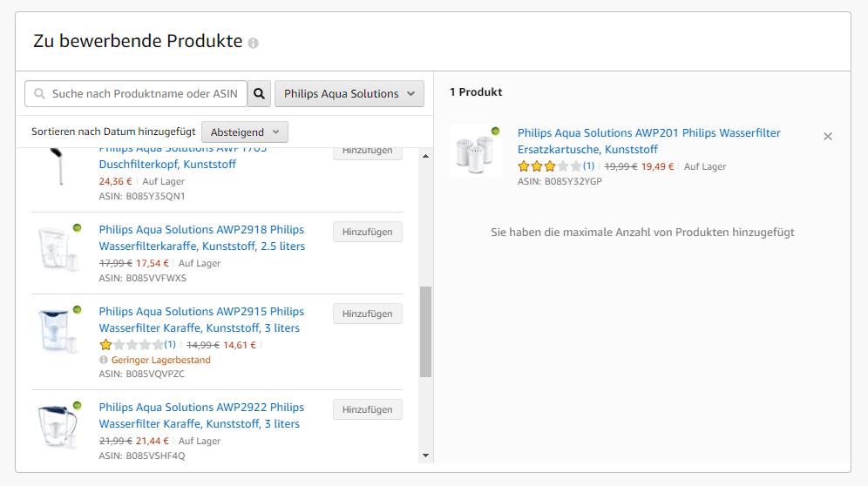The image size is (868, 486).
Task: Click the Sortieren nach Datum hinzugefügt label
Action: [x=113, y=132]
